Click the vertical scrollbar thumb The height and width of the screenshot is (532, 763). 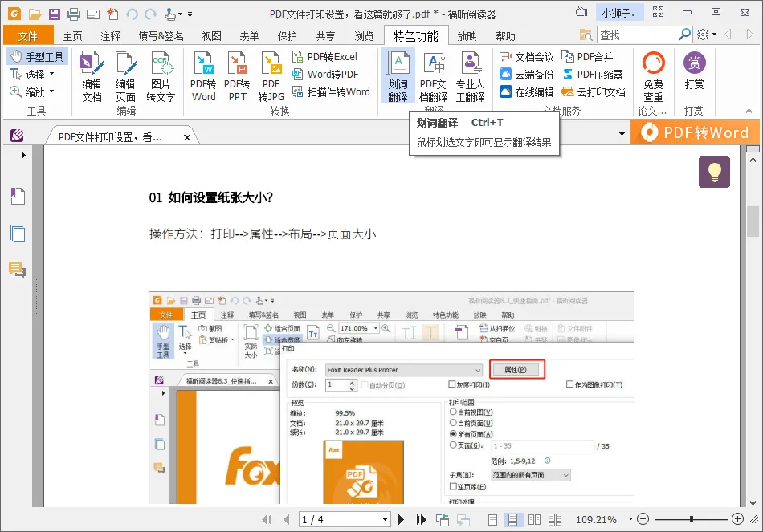753,221
